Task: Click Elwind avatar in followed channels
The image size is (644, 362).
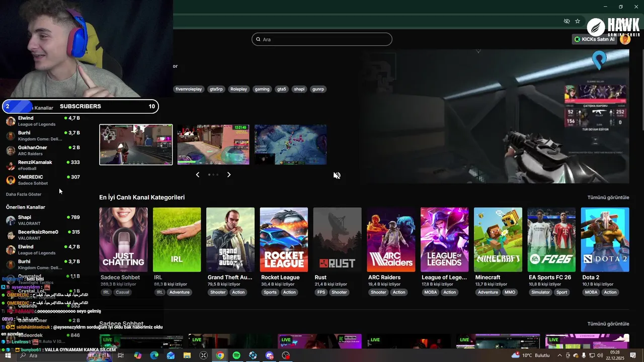Action: pos(11,121)
